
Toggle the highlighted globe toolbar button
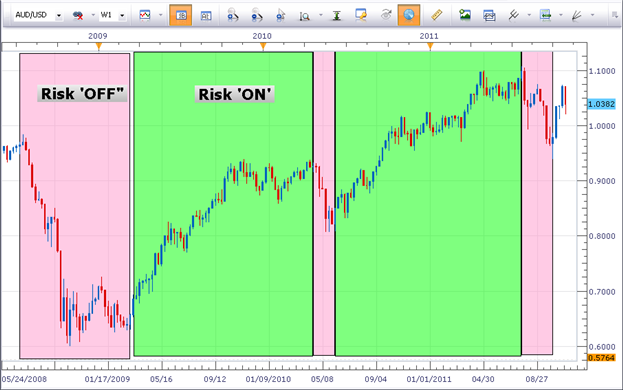click(x=409, y=15)
